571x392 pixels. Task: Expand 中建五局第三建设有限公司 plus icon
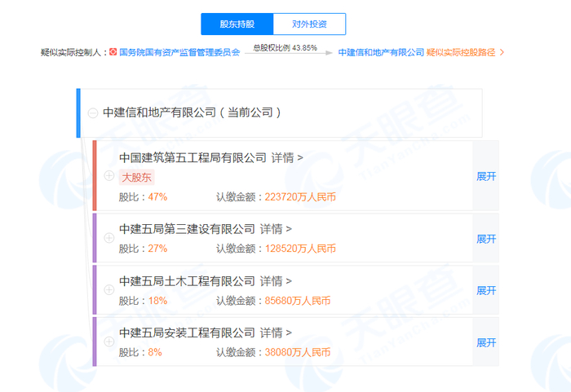[109, 238]
